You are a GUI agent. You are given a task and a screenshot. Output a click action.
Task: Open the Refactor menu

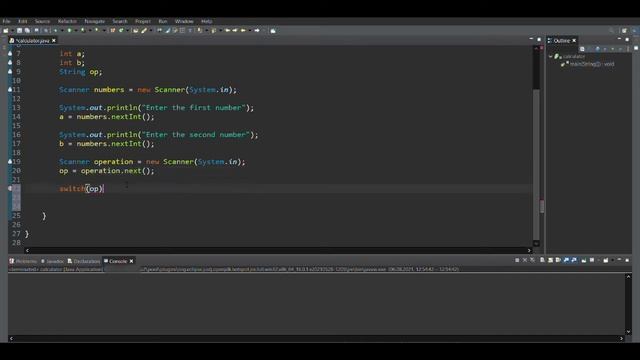point(67,21)
